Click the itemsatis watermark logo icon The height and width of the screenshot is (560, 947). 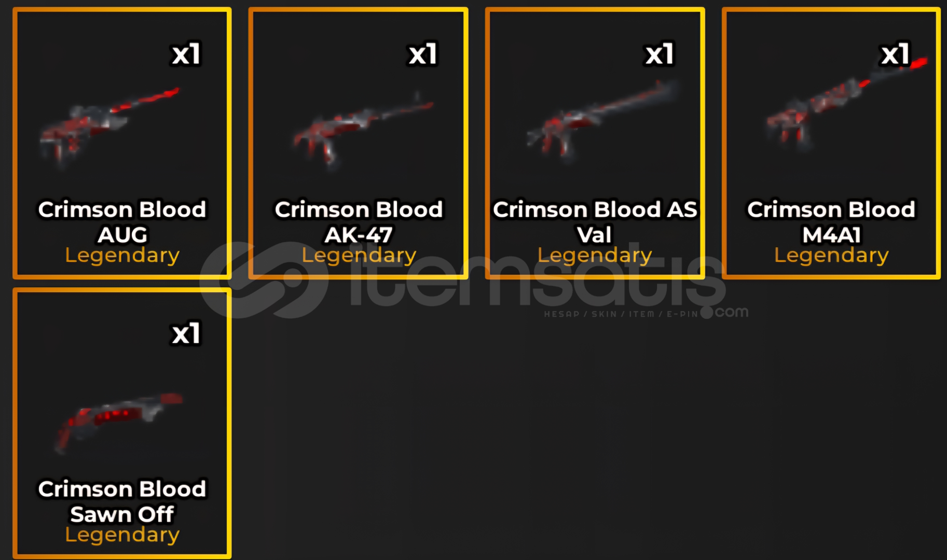click(x=265, y=280)
